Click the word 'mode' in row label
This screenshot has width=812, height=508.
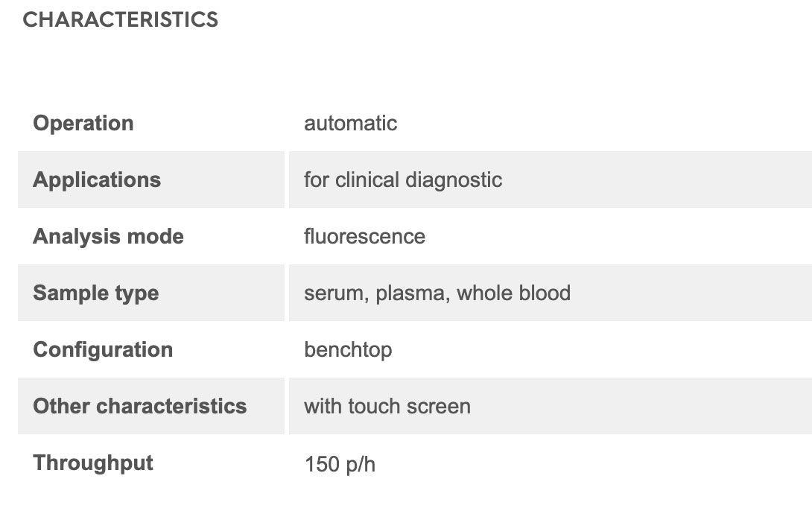pyautogui.click(x=154, y=236)
